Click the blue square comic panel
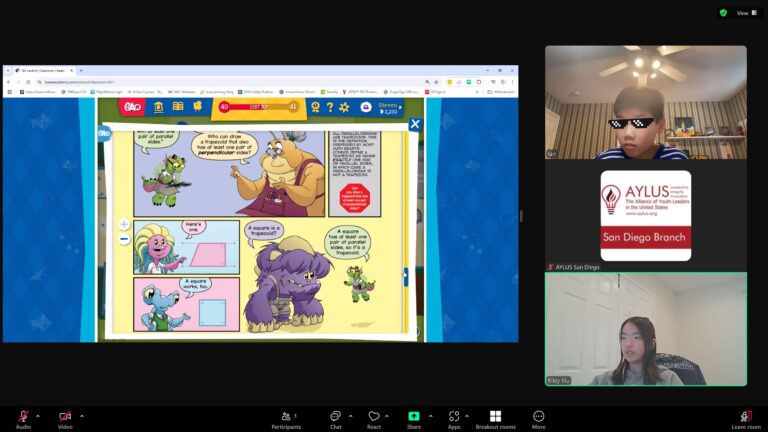This screenshot has width=768, height=432. (187, 304)
